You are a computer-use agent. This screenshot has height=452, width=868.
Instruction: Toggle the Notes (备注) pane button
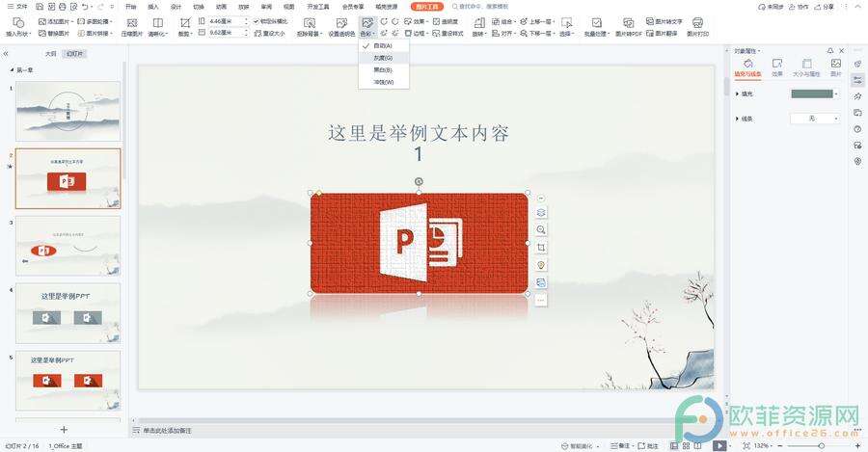click(620, 445)
